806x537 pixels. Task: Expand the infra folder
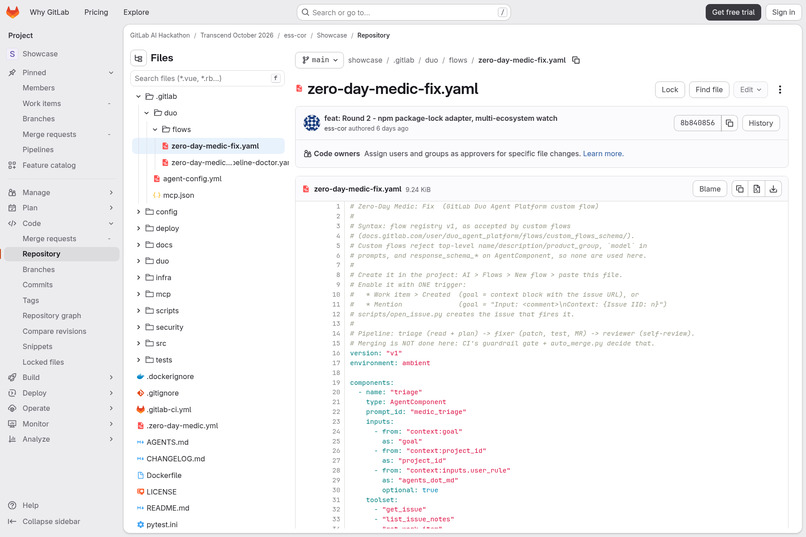(138, 277)
